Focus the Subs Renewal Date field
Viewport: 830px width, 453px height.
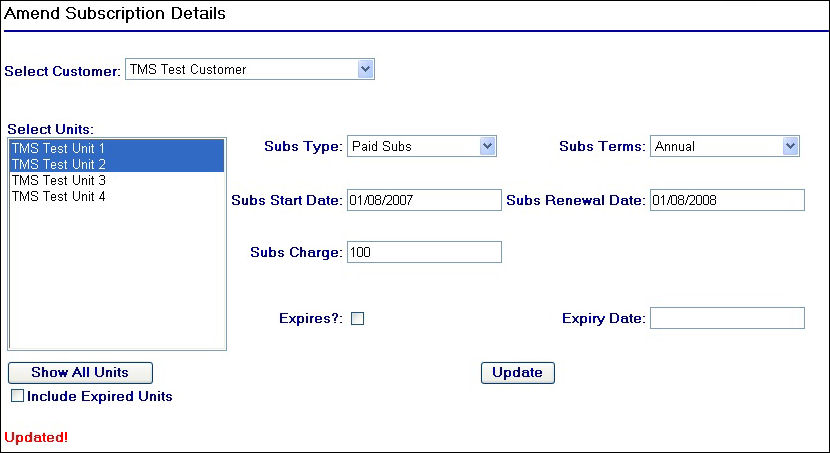click(x=726, y=200)
